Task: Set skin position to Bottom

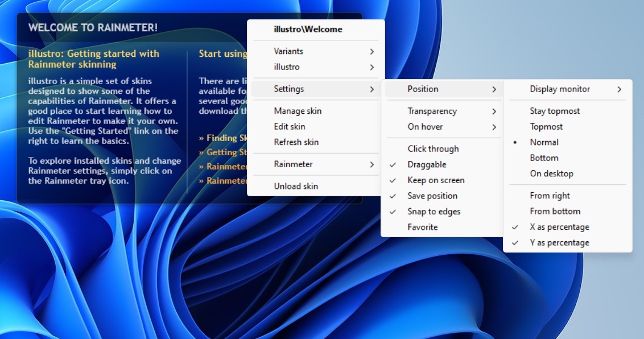Action: point(543,158)
